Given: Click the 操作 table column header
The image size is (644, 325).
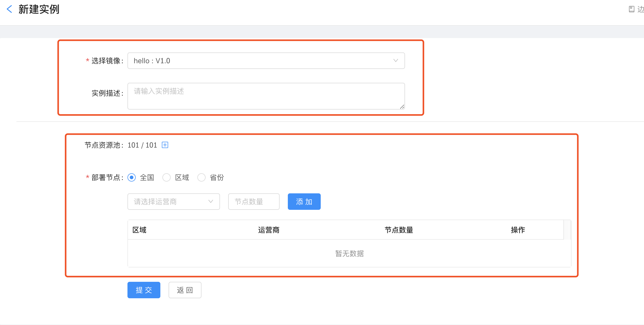Looking at the screenshot, I should pos(518,230).
